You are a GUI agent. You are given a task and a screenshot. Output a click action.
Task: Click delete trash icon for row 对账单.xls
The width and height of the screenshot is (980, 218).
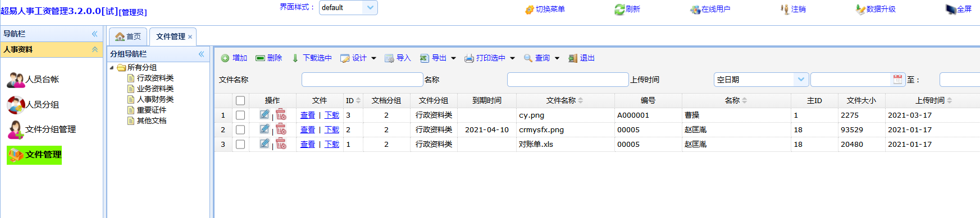coord(281,143)
